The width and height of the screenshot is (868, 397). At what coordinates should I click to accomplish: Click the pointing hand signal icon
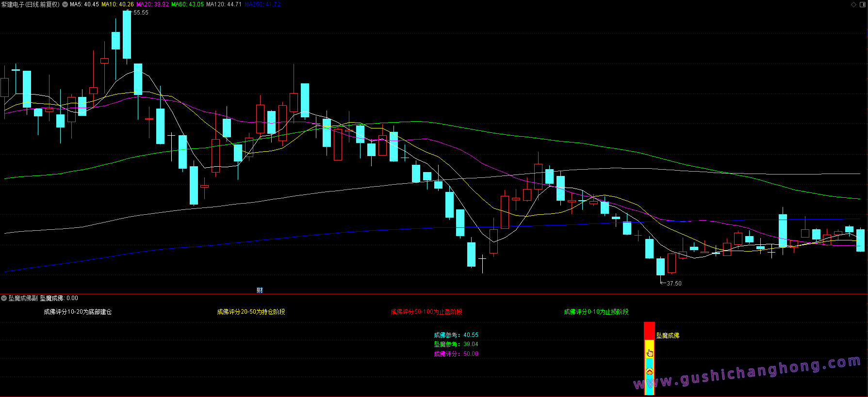click(x=650, y=353)
